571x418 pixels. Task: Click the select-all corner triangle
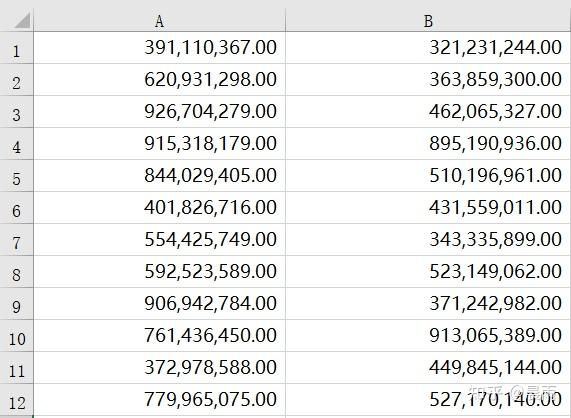(22, 21)
